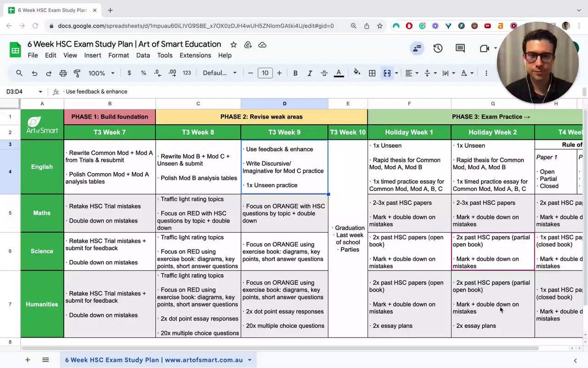Open vertical align dropdown

[430, 73]
